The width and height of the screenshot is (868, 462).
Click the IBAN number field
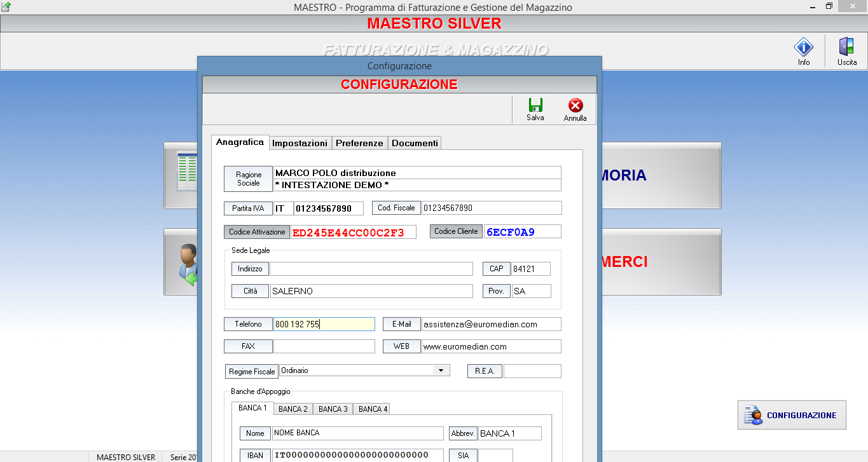point(359,455)
